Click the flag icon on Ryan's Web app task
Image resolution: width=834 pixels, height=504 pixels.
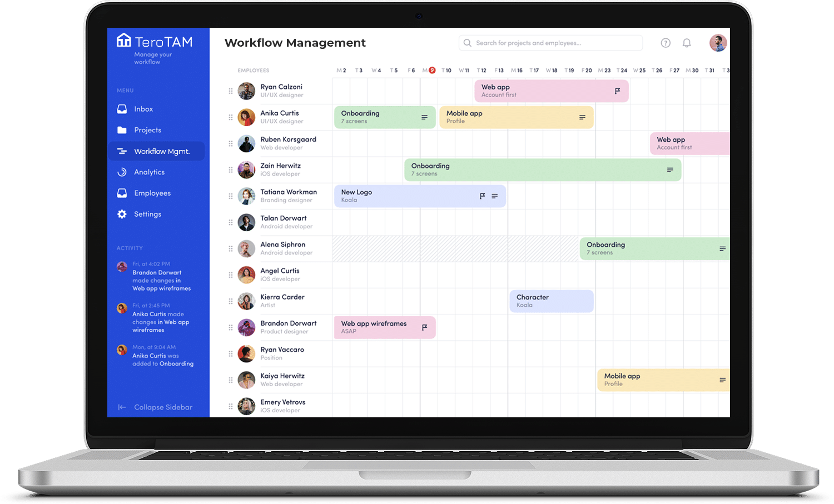click(x=618, y=90)
